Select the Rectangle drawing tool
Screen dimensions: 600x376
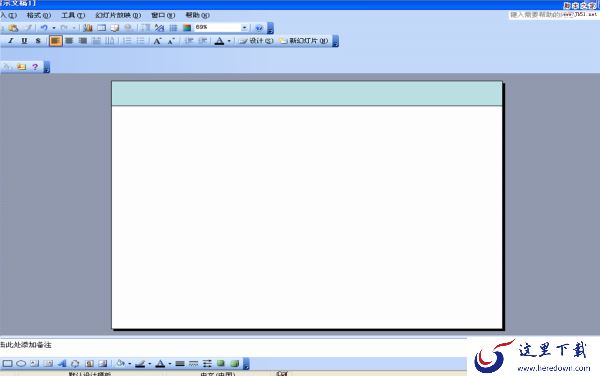pyautogui.click(x=8, y=363)
